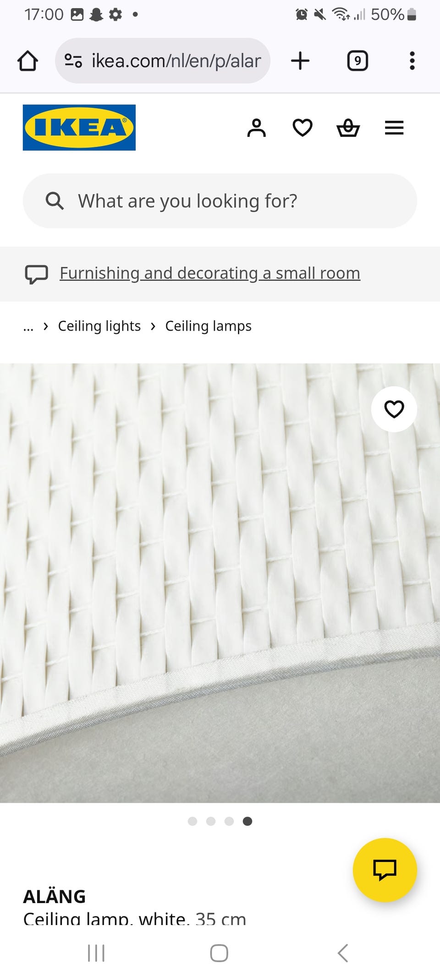This screenshot has height=980, width=440.
Task: Open the shopping basket icon
Action: (x=348, y=128)
